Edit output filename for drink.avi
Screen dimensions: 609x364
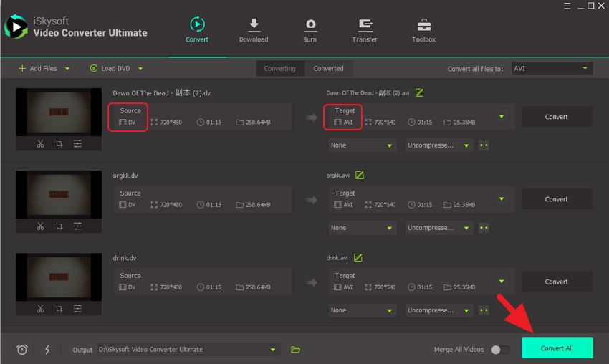coord(358,258)
